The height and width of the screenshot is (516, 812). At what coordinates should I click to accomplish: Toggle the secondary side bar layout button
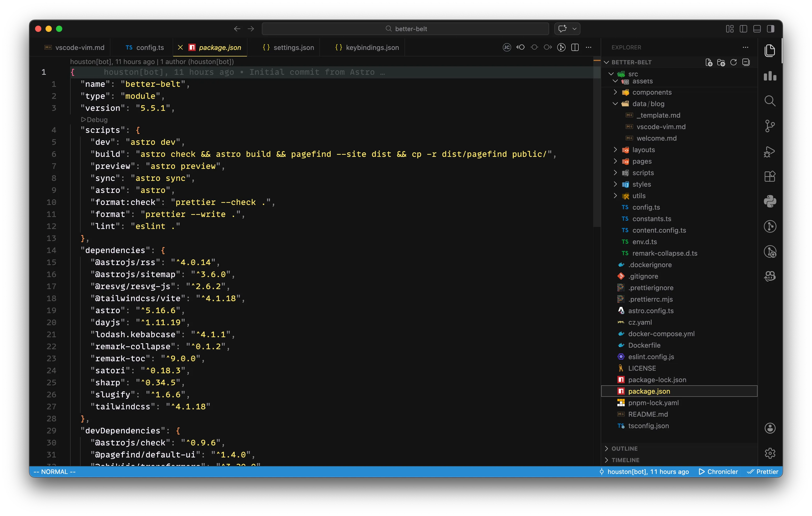(770, 29)
